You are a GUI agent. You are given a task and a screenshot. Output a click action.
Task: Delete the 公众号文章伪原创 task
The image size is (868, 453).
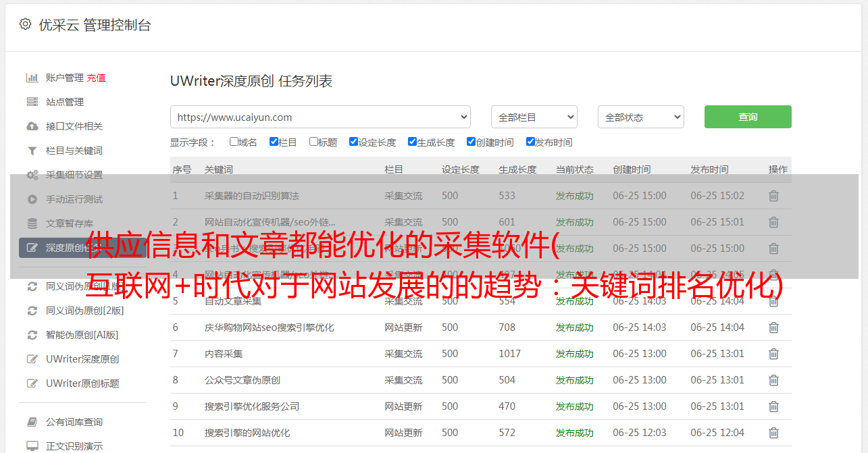(773, 380)
